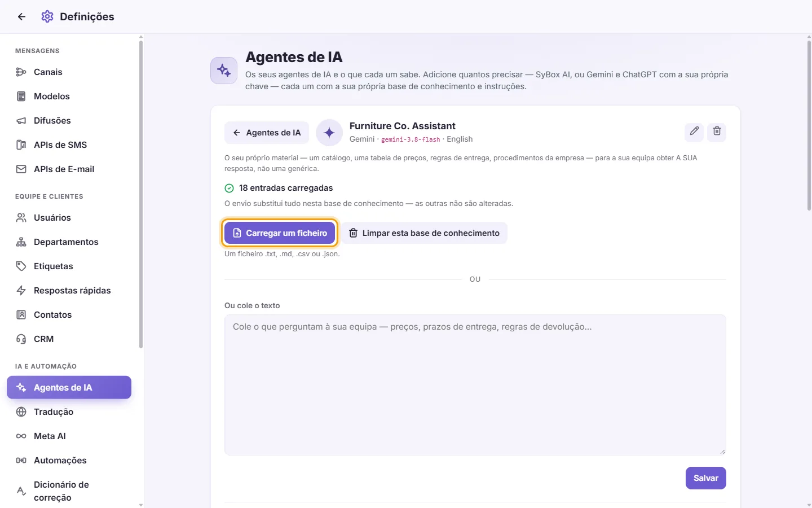Open APIs de SMS settings
Viewport: 812px width, 508px height.
point(69,145)
